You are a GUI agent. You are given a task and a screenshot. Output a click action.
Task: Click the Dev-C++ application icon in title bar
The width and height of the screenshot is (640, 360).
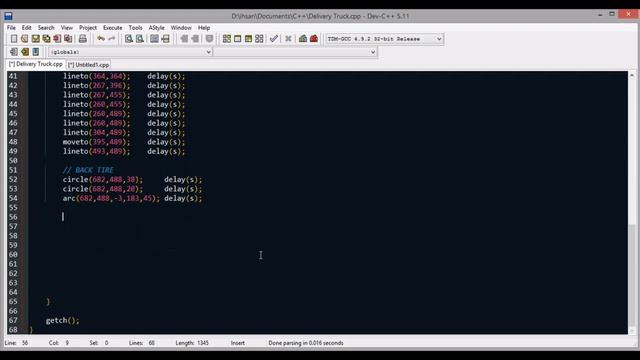click(8, 16)
